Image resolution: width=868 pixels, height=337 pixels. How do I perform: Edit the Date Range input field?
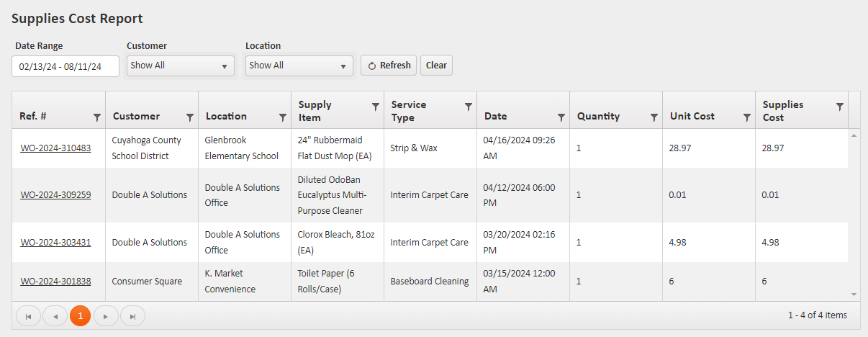[x=65, y=66]
